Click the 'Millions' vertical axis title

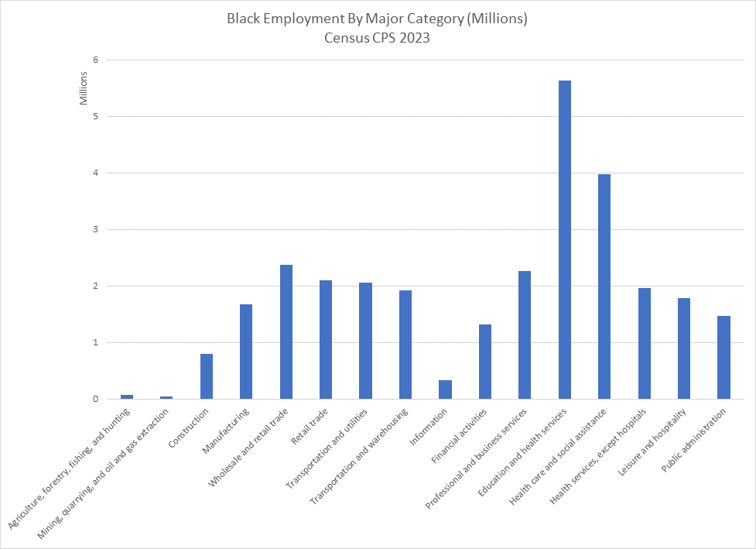83,88
